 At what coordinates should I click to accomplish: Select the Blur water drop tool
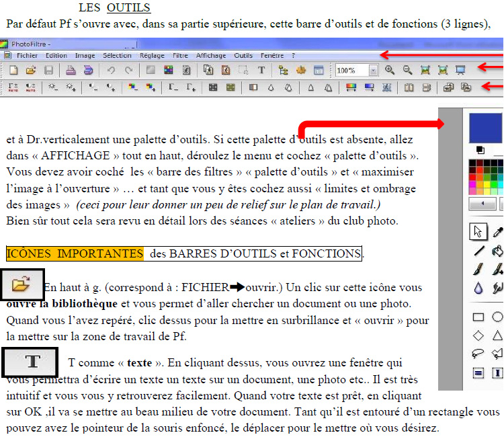coord(478,288)
